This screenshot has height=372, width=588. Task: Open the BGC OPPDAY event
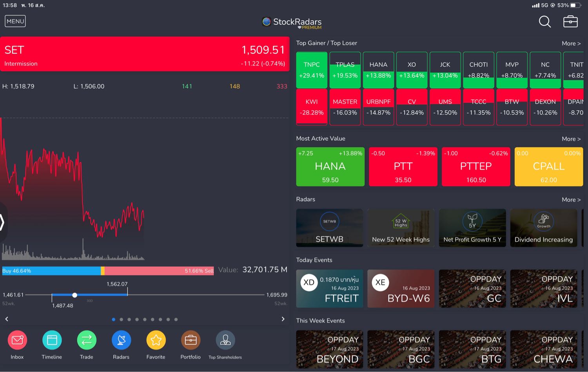point(401,349)
